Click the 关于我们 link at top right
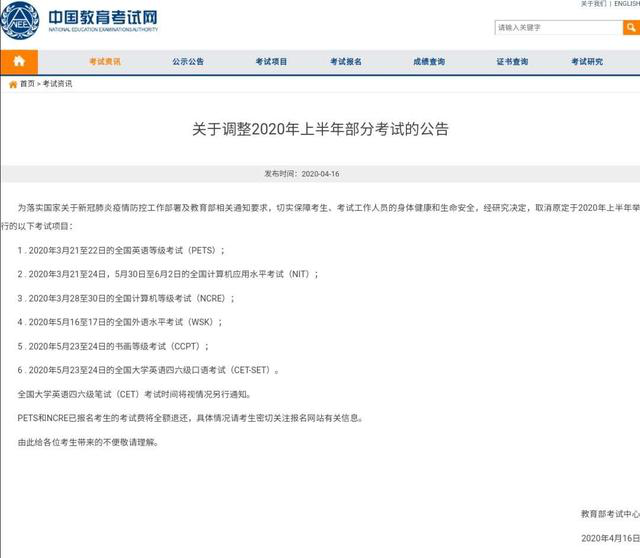640x558 pixels. point(592,4)
